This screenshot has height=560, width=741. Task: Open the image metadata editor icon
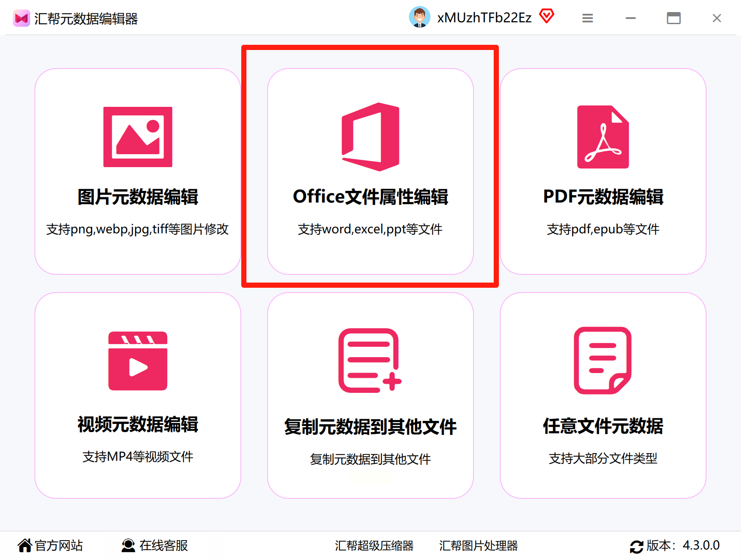coord(138,137)
